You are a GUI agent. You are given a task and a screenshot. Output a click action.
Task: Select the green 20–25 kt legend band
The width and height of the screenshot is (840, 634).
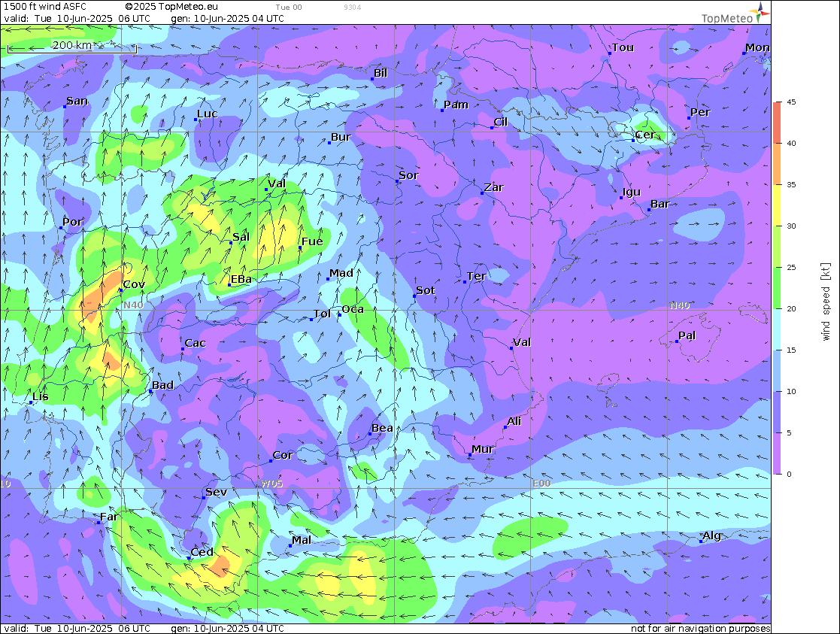coord(777,288)
